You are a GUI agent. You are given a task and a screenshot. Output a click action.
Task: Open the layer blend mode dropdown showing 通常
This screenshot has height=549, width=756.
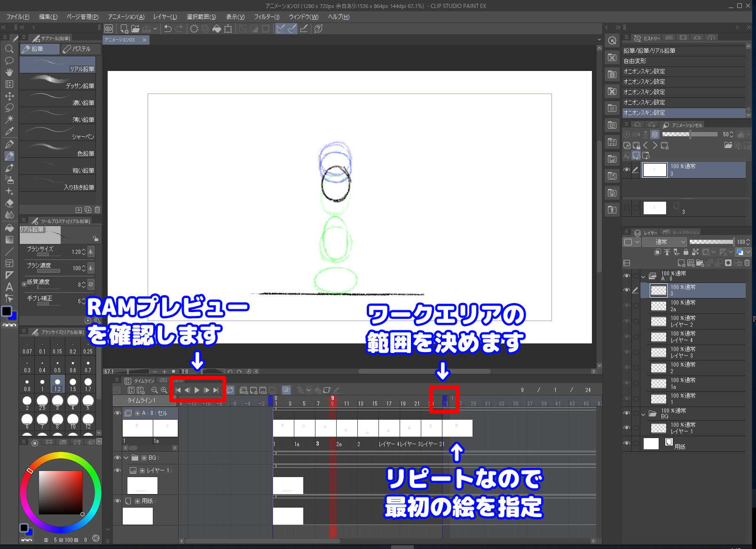click(x=663, y=242)
